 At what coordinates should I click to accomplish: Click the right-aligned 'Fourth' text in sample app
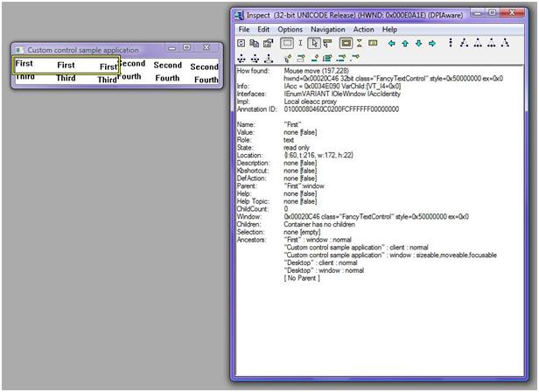[206, 80]
